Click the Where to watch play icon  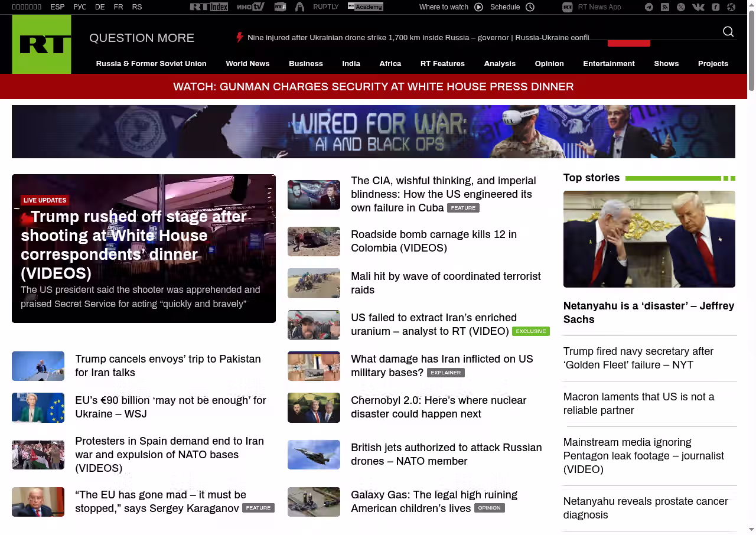[x=478, y=7]
